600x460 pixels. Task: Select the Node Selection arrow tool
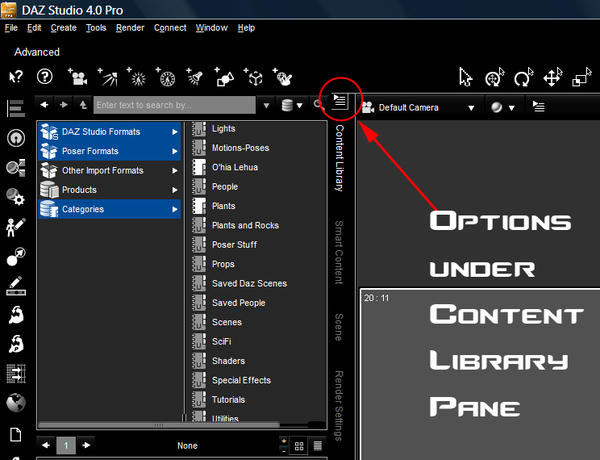click(466, 77)
